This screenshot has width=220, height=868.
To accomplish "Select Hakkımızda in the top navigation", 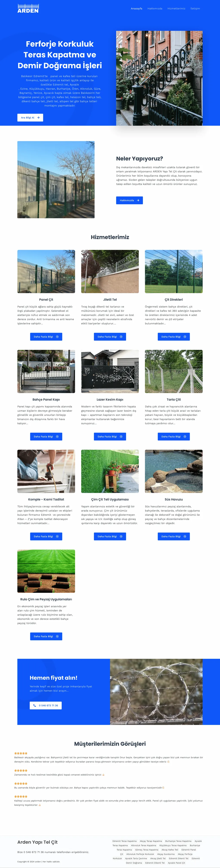I will (155, 8).
